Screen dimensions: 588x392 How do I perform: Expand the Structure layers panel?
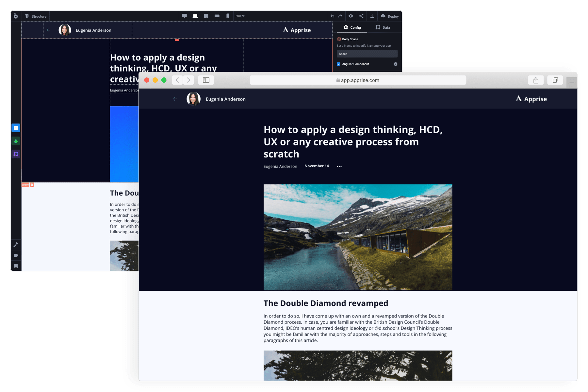36,16
